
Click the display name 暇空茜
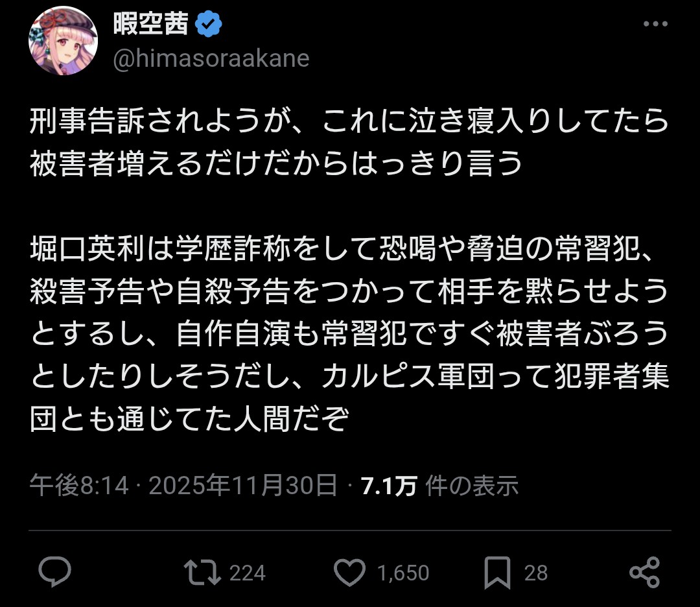coord(150,25)
